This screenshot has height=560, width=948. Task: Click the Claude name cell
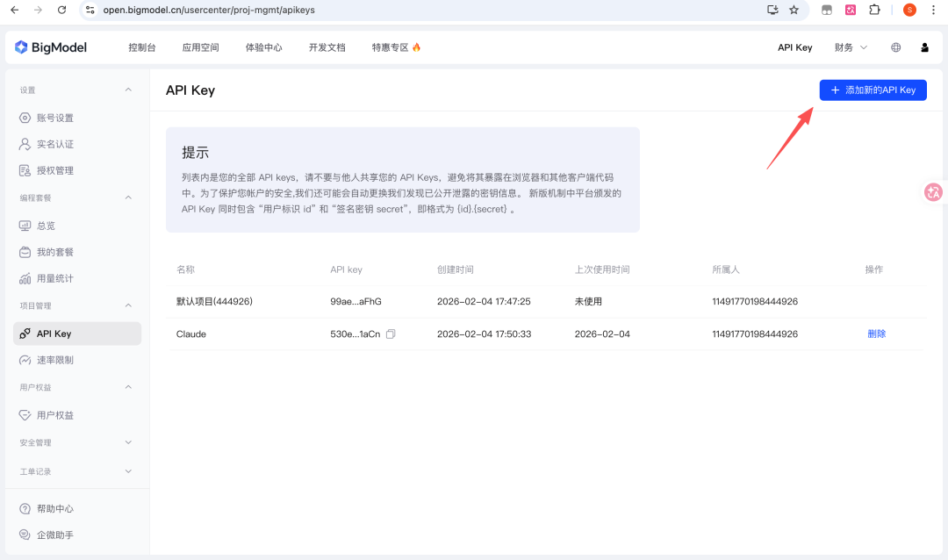191,334
